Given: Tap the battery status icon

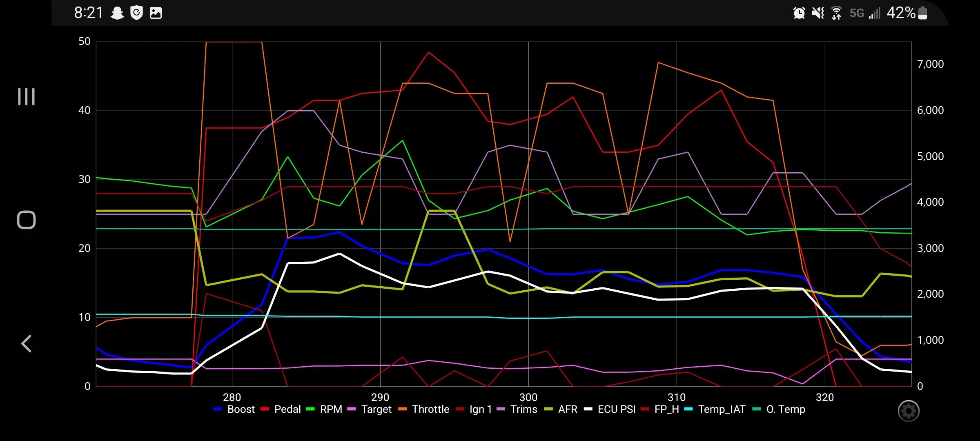Looking at the screenshot, I should pos(922,13).
